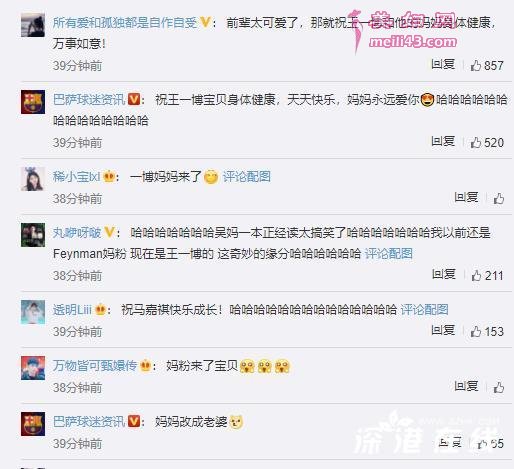
Task: Open 稀小宝lxl's profile picture
Action: coord(33,179)
